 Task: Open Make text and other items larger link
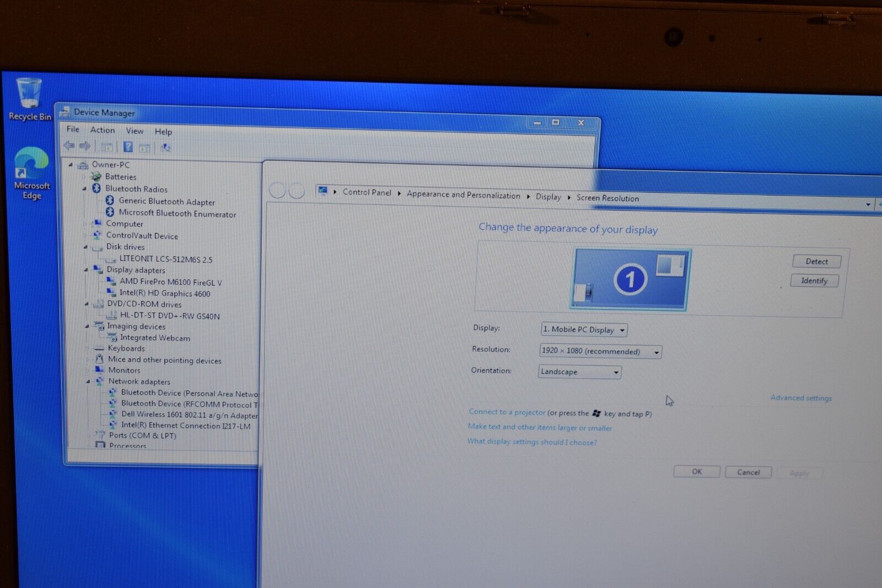(x=540, y=427)
